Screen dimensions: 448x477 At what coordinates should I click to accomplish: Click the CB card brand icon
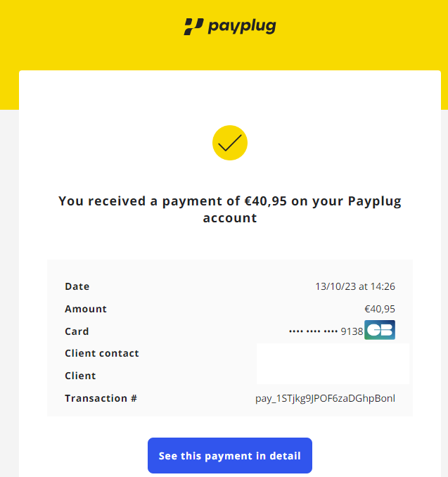pyautogui.click(x=380, y=330)
